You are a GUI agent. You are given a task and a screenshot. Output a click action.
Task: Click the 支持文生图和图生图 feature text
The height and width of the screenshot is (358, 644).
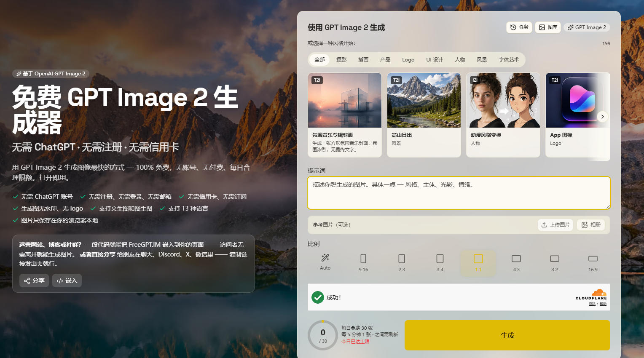pyautogui.click(x=126, y=208)
